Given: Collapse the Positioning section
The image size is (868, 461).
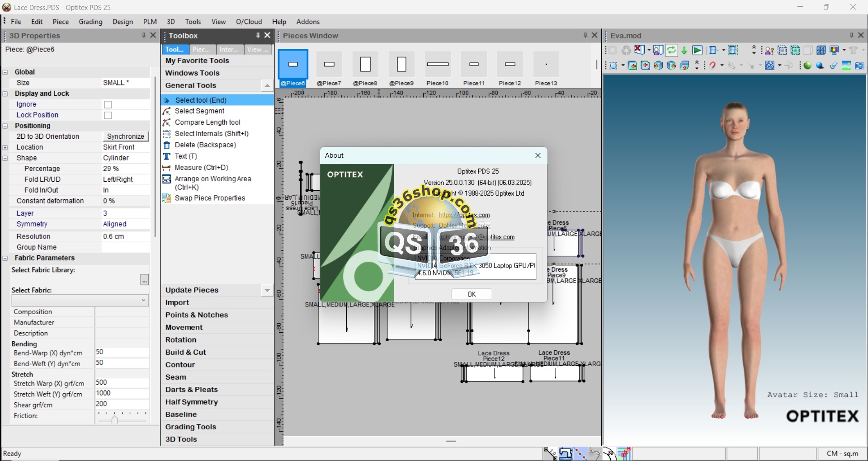Looking at the screenshot, I should 5,126.
